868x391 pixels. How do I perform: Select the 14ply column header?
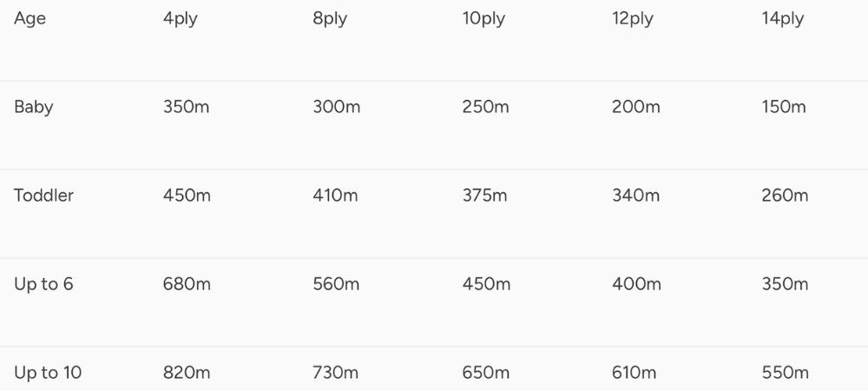pos(783,19)
